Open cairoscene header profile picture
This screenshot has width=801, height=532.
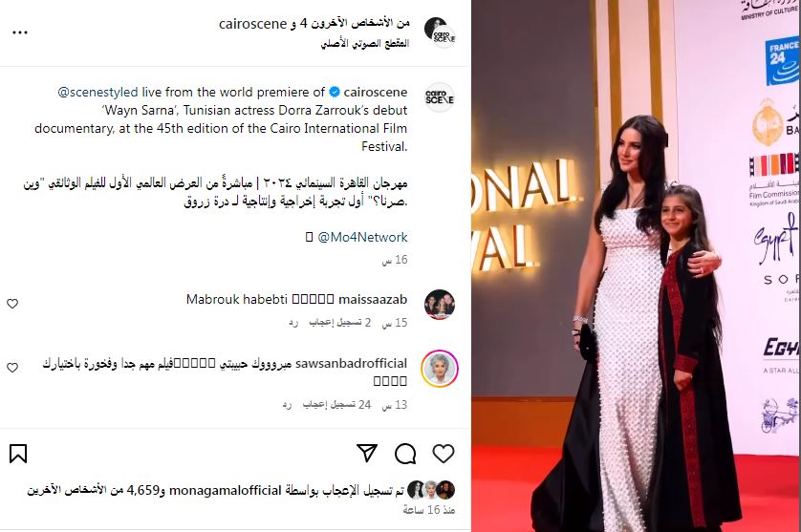(x=440, y=32)
